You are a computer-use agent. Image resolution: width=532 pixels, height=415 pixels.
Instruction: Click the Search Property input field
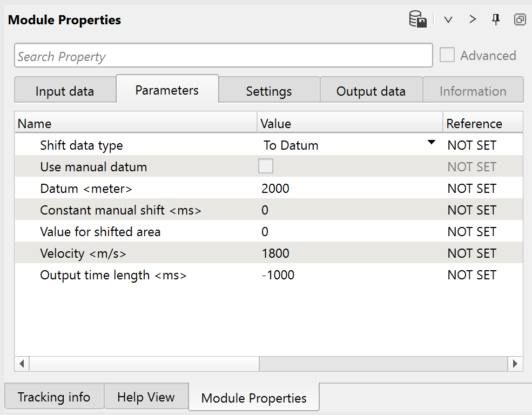coord(223,56)
